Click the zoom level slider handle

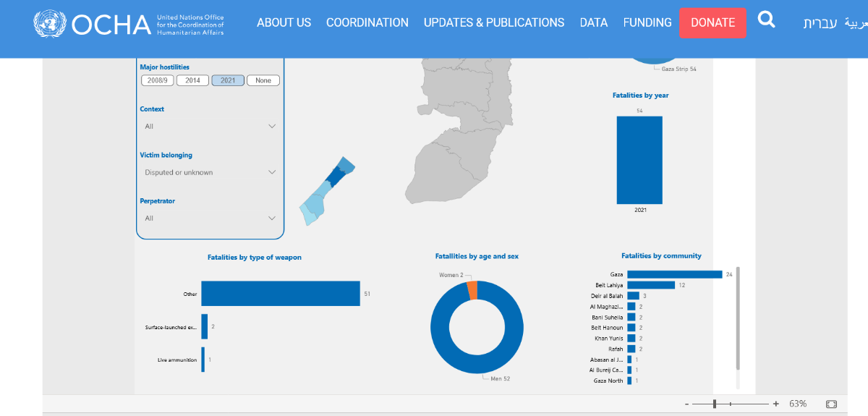click(715, 404)
